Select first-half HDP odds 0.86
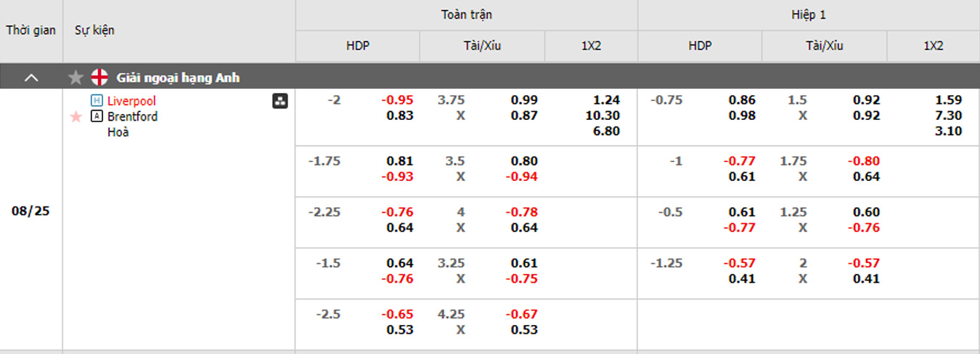980x354 pixels. (742, 100)
